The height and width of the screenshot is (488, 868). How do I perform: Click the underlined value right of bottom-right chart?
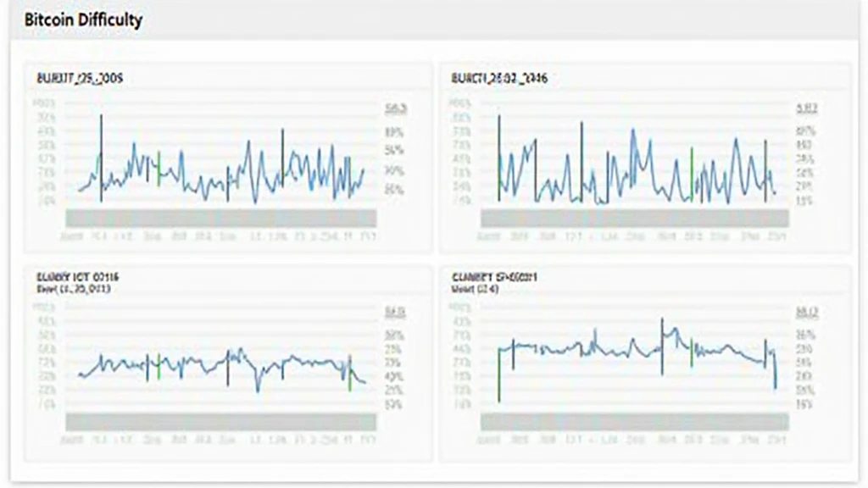(x=806, y=313)
